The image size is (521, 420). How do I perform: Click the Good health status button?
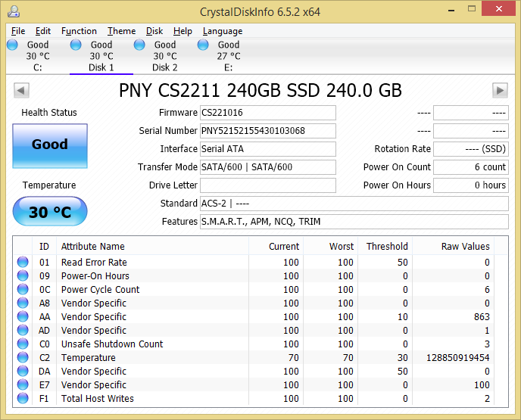tap(50, 145)
